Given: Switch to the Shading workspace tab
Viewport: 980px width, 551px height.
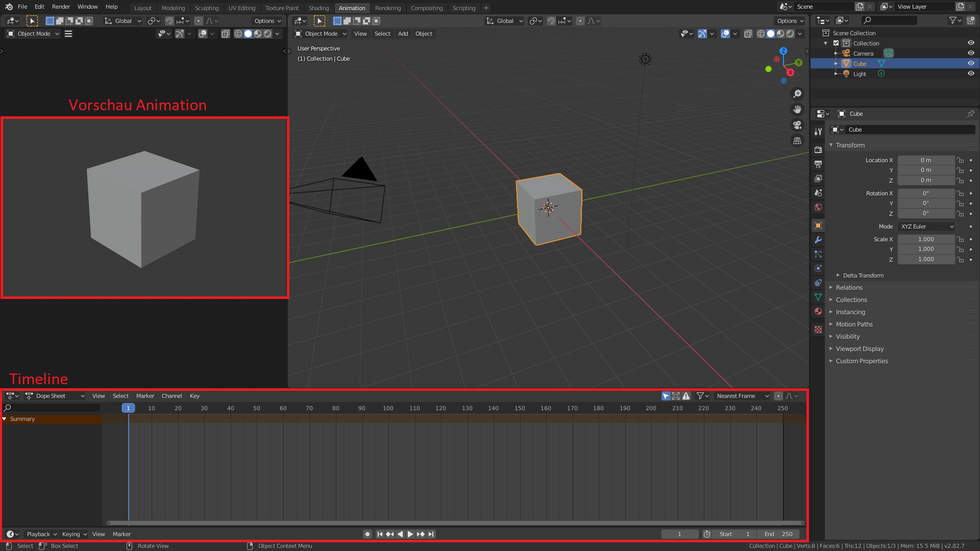Looking at the screenshot, I should [318, 8].
